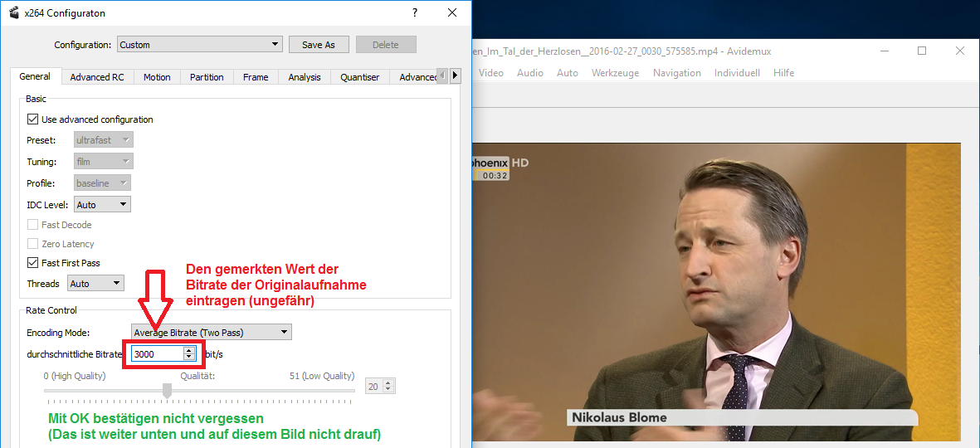This screenshot has height=448, width=980.
Task: Open the Threads dropdown
Action: [x=95, y=284]
